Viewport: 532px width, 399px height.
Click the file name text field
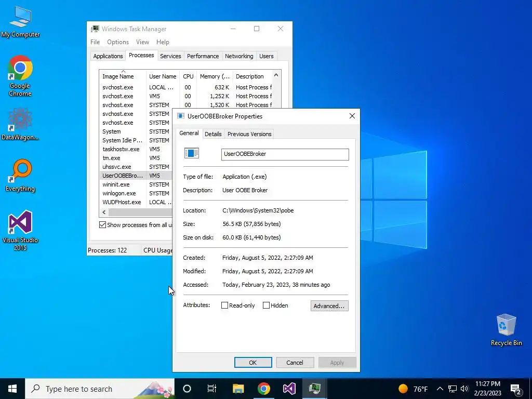click(285, 154)
